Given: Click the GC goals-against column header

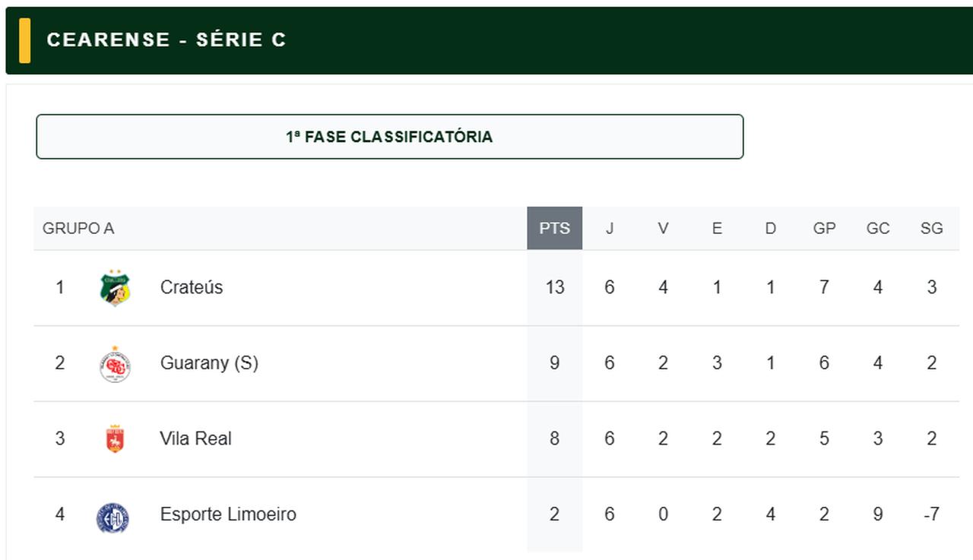Looking at the screenshot, I should pyautogui.click(x=878, y=228).
